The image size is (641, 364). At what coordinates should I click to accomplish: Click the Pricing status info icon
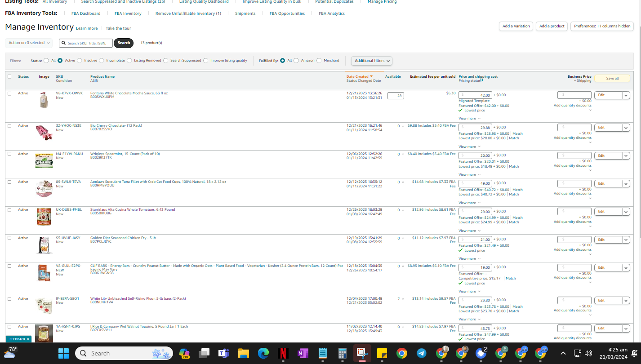click(481, 80)
